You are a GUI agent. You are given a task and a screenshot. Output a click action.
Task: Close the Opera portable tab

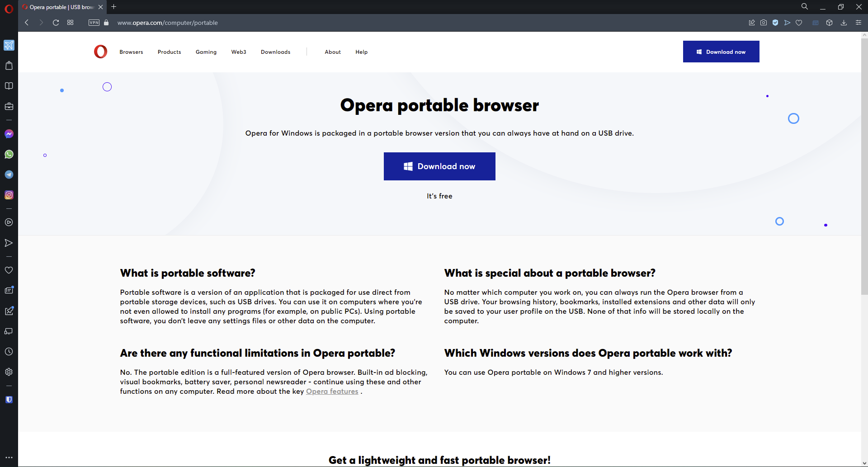100,7
